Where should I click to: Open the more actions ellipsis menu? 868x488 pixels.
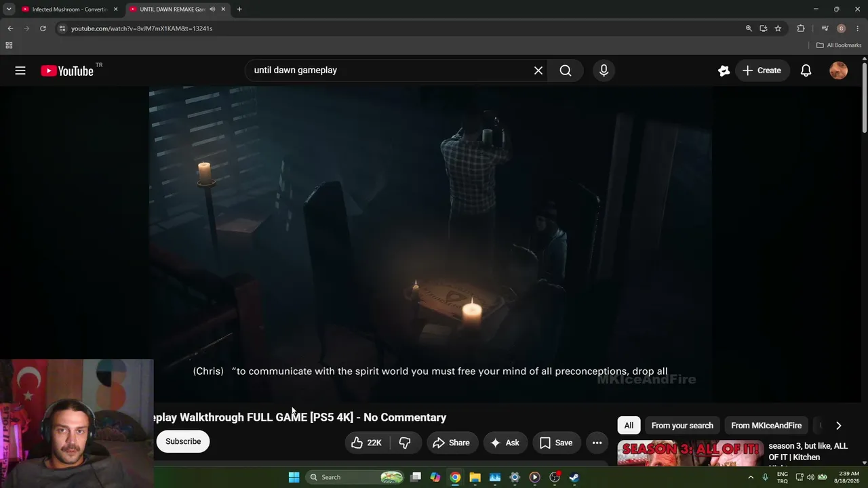(597, 443)
